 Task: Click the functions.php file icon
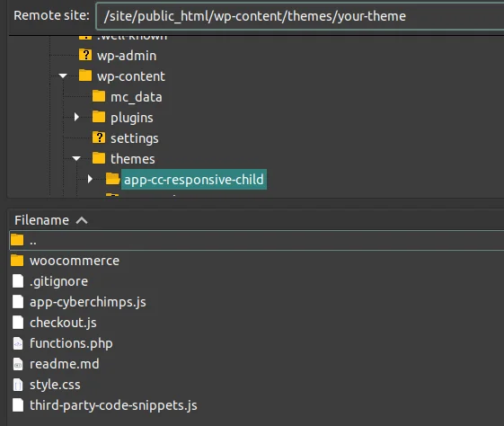pyautogui.click(x=18, y=343)
